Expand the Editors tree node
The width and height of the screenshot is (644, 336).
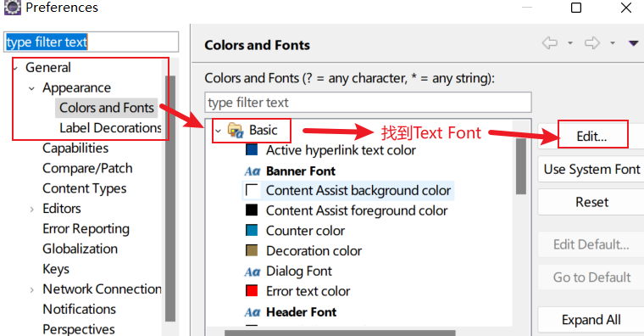(32, 210)
